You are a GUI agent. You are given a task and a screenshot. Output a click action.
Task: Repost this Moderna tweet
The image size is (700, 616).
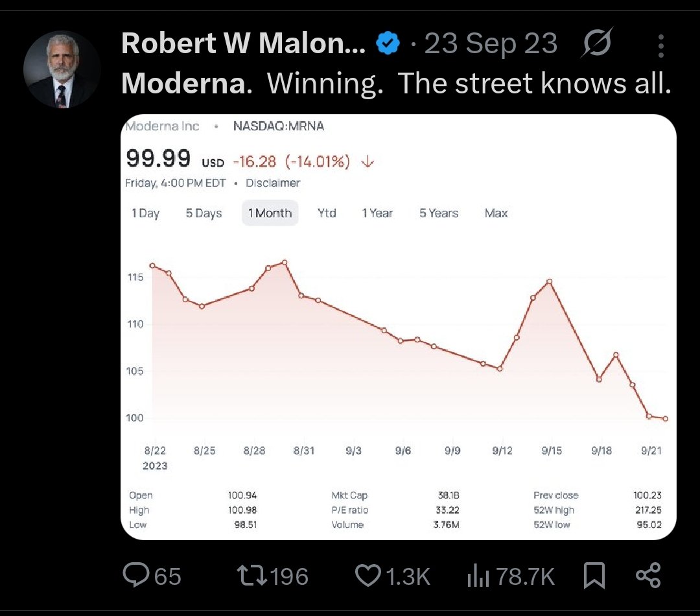point(249,575)
